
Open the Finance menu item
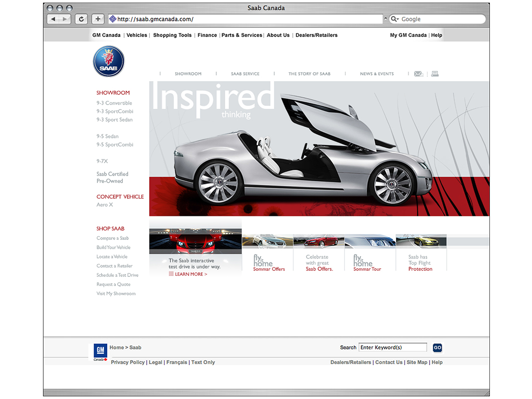point(207,35)
